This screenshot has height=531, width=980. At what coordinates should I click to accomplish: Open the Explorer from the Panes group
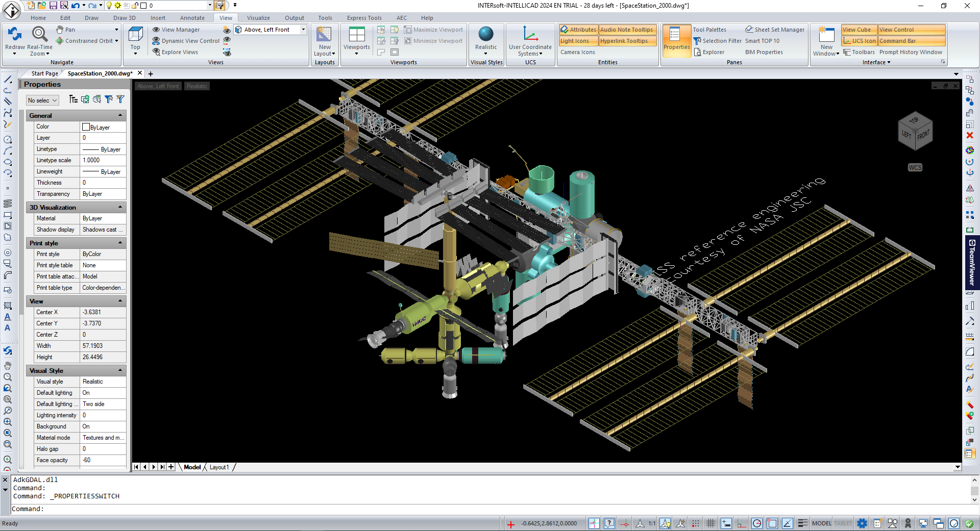click(713, 52)
